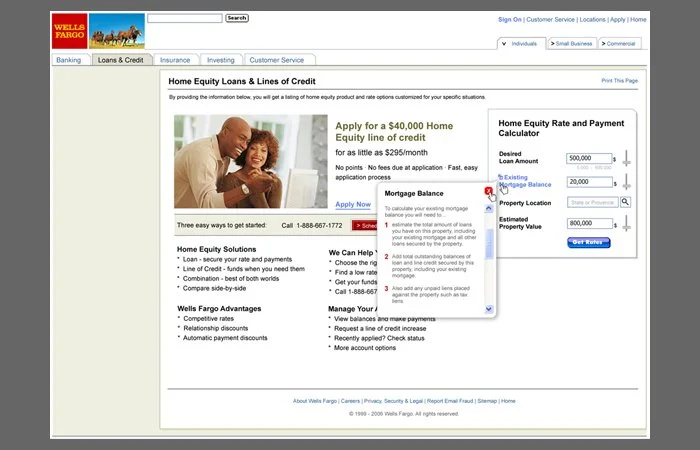Open Report Email Fraud footer link

(450, 401)
